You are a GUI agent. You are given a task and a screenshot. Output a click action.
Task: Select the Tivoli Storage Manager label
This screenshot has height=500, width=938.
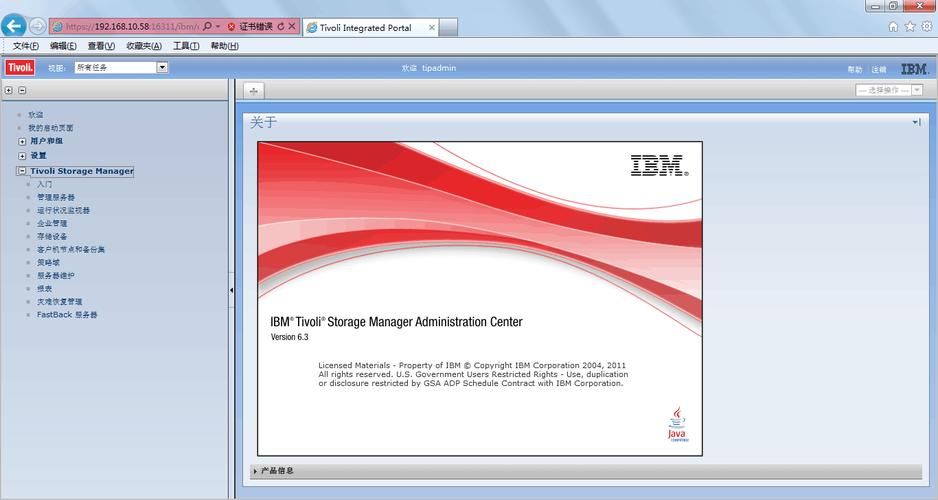point(82,171)
